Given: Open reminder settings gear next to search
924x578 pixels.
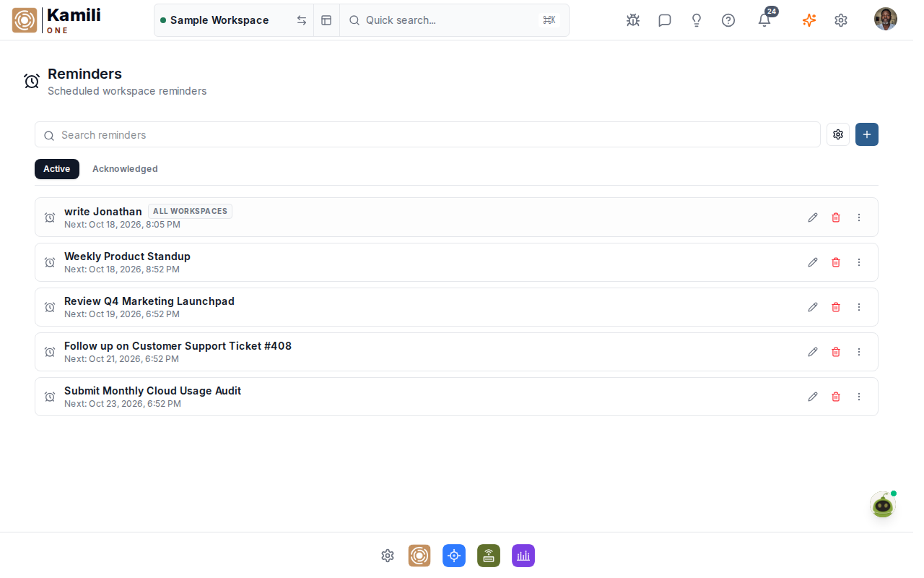Looking at the screenshot, I should tap(838, 134).
